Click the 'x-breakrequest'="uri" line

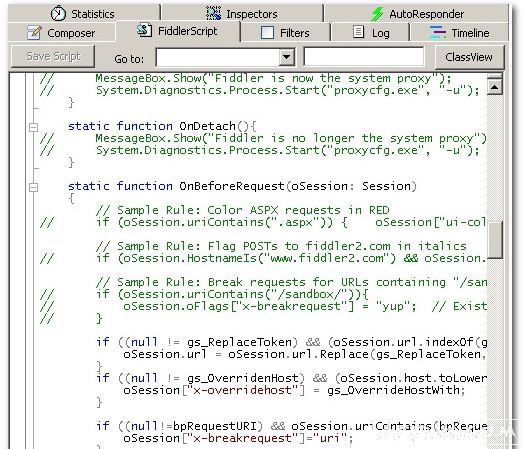238,438
